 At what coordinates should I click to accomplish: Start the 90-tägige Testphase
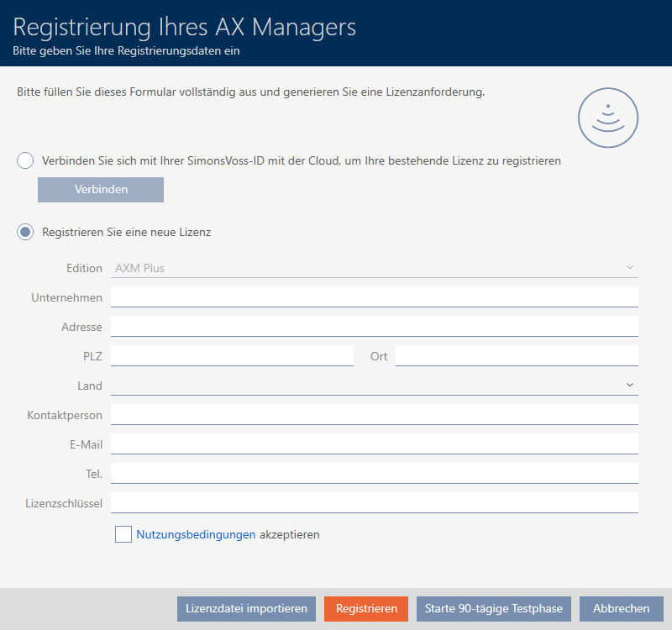494,609
